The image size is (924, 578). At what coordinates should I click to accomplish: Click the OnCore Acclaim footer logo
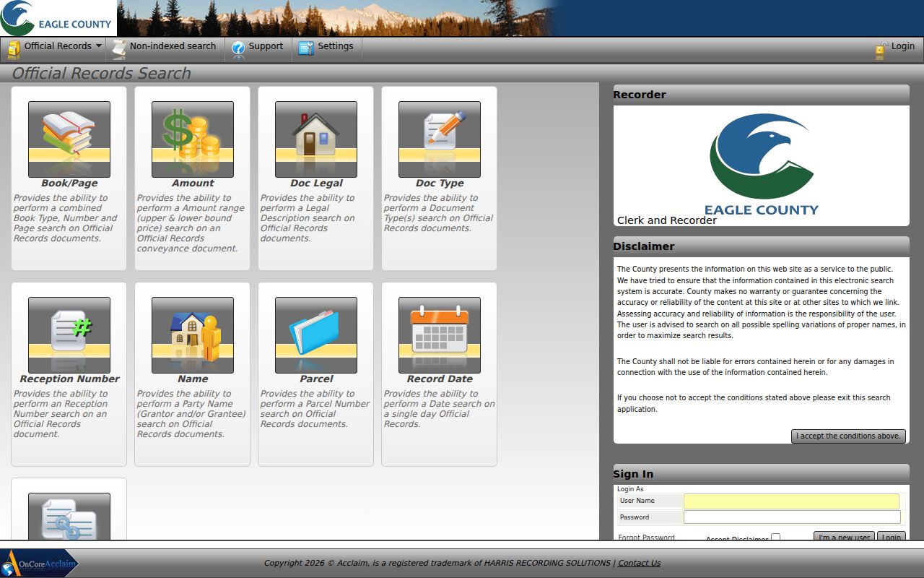(40, 563)
